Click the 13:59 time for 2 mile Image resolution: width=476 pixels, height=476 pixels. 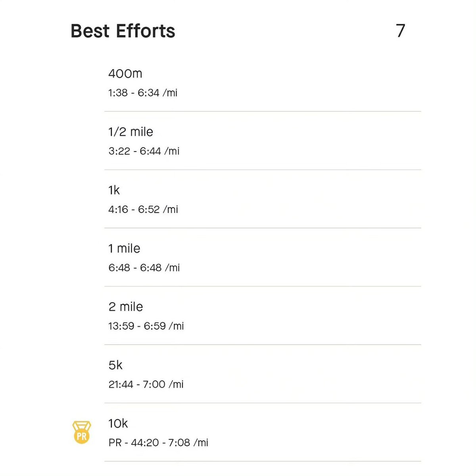point(121,326)
